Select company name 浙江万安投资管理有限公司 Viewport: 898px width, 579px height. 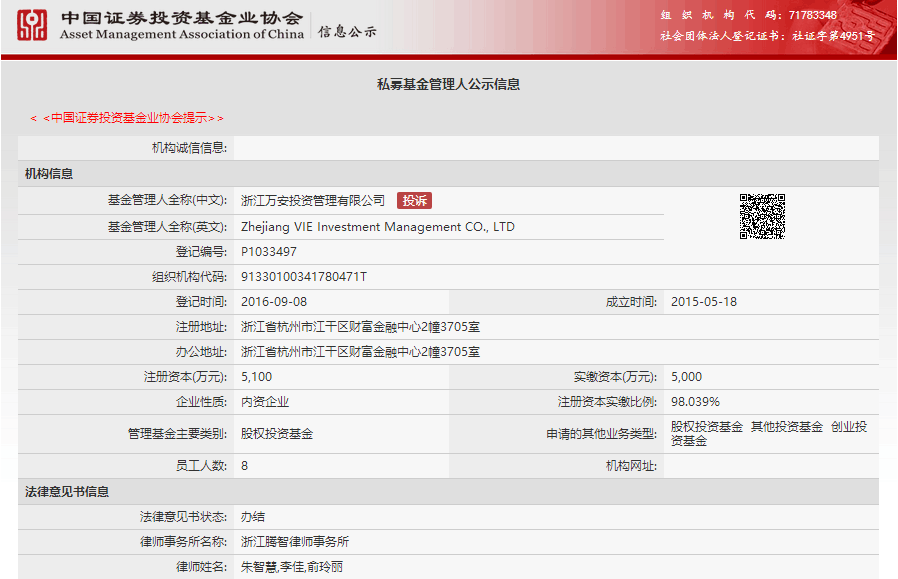tap(313, 200)
